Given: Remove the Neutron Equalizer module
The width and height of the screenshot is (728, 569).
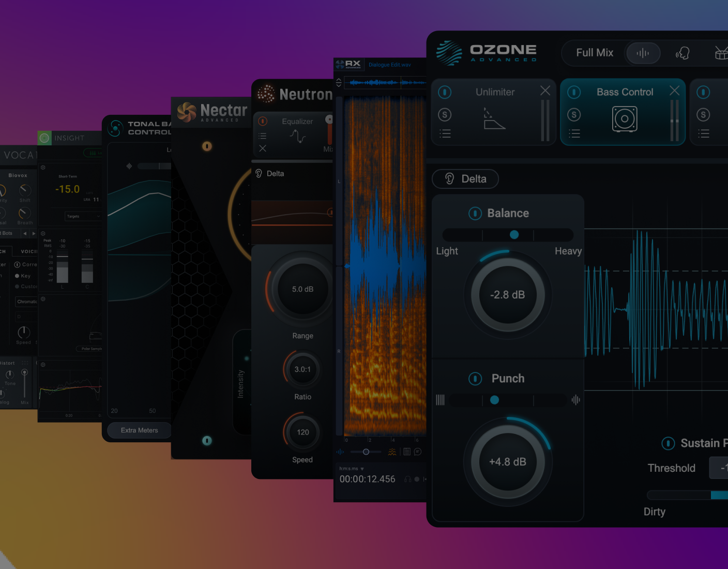Looking at the screenshot, I should 263,148.
